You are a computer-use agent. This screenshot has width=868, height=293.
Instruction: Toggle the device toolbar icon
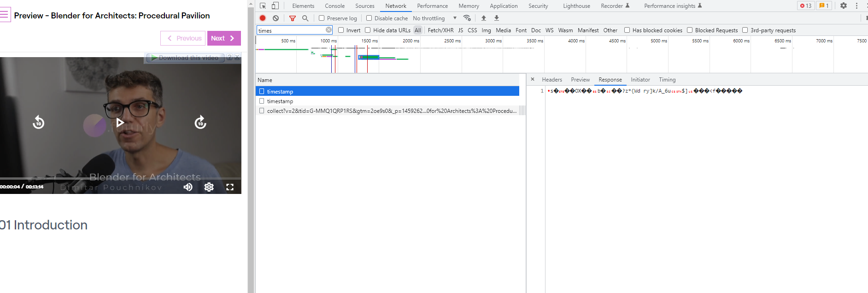[275, 6]
